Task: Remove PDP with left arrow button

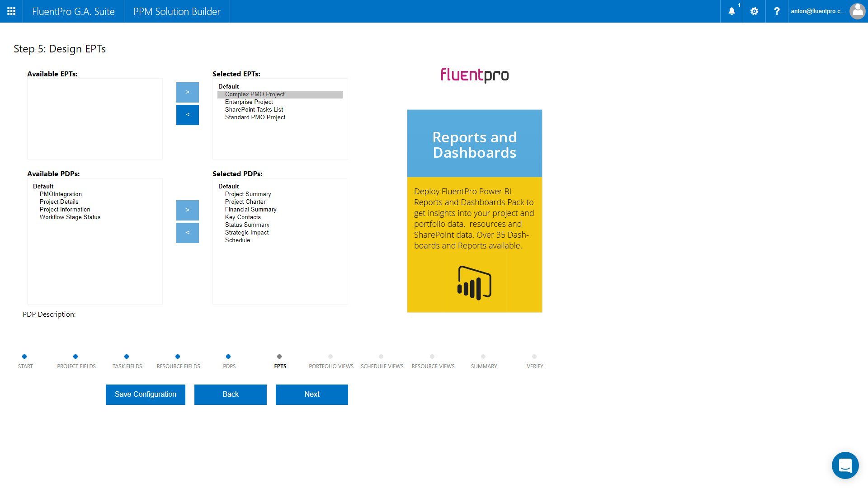Action: click(x=188, y=233)
